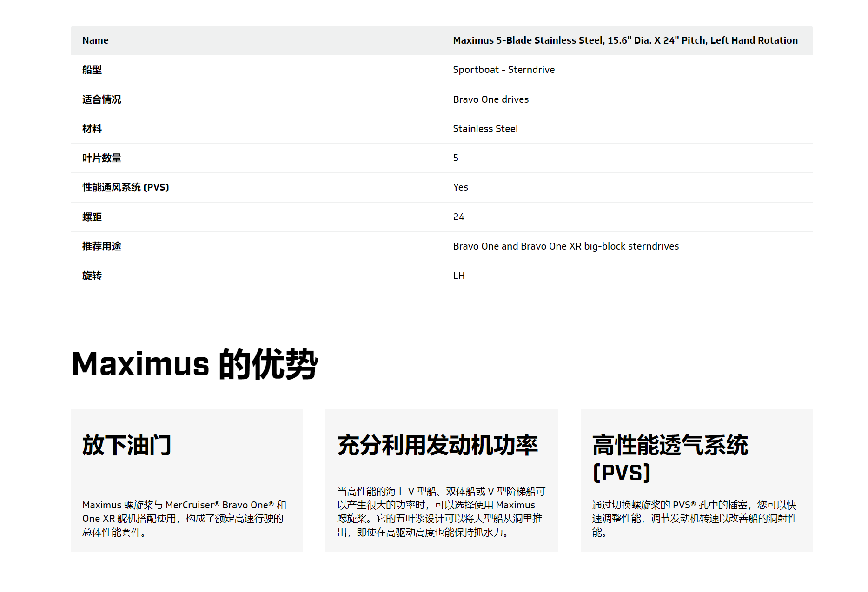This screenshot has height=592, width=868.
Task: Click the Maximus 5-Blade Stainless Steel product name
Action: coord(625,40)
